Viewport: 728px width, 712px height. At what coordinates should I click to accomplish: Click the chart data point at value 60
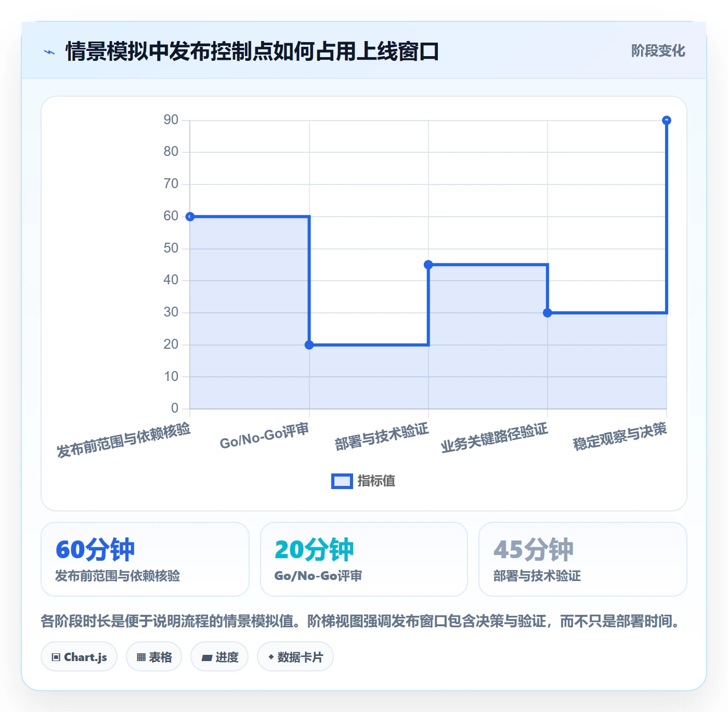pyautogui.click(x=190, y=217)
